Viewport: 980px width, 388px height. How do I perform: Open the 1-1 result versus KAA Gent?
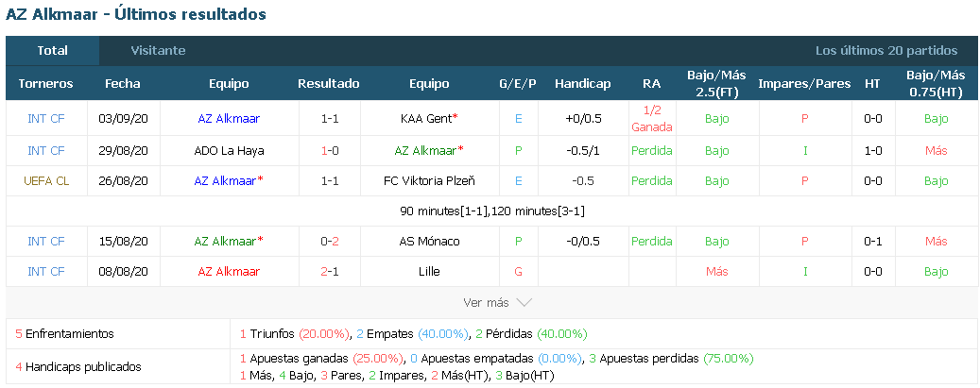click(330, 118)
